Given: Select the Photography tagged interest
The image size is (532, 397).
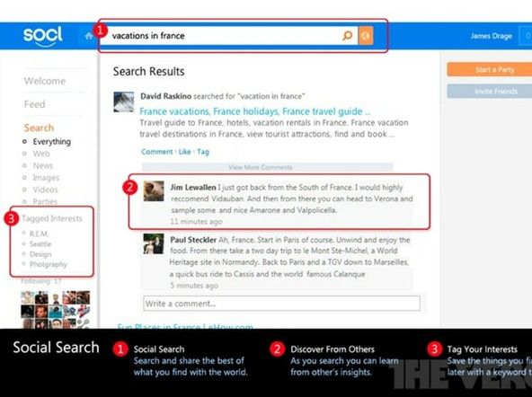Looking at the screenshot, I should pyautogui.click(x=49, y=264).
